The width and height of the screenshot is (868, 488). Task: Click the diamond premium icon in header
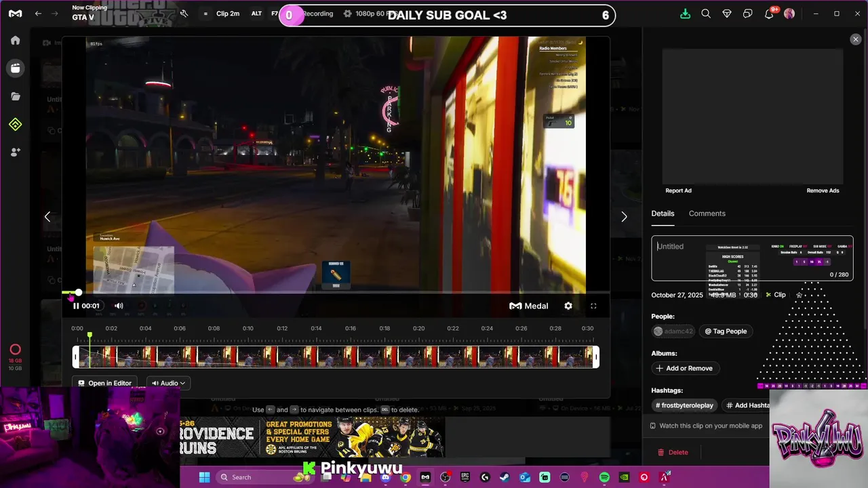[727, 14]
